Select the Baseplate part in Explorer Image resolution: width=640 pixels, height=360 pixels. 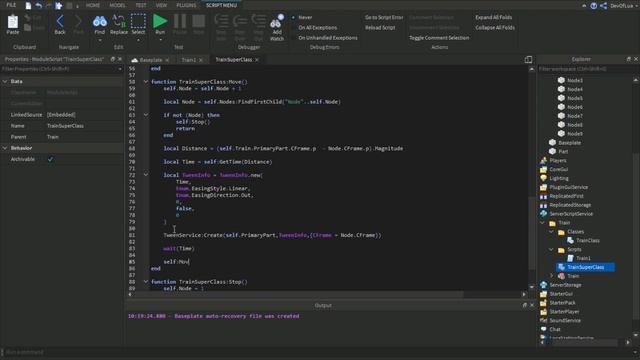pyautogui.click(x=569, y=142)
